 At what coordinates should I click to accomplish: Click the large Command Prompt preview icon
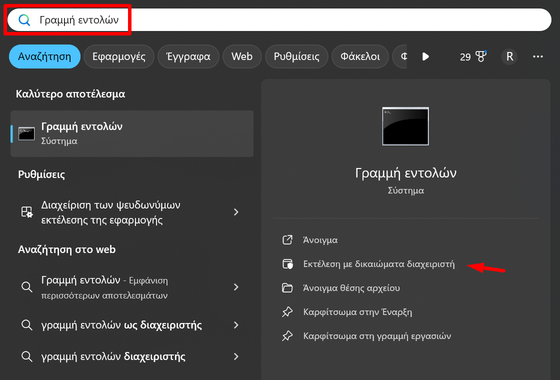[x=405, y=126]
